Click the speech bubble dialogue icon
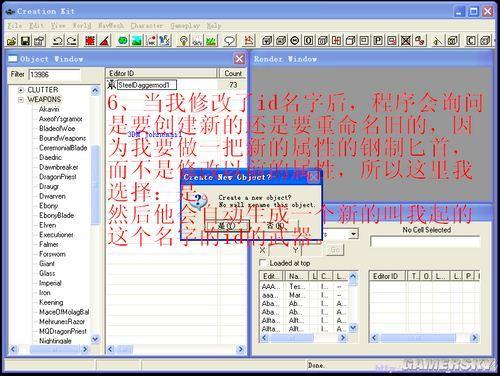Screen dimensions: 500x376 pyautogui.click(x=229, y=41)
